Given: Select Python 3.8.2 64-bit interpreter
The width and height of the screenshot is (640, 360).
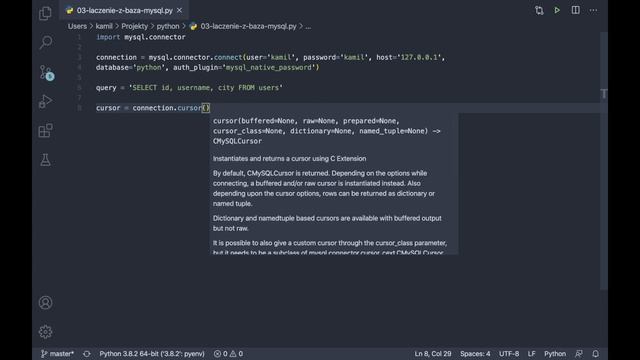Looking at the screenshot, I should pyautogui.click(x=152, y=353).
